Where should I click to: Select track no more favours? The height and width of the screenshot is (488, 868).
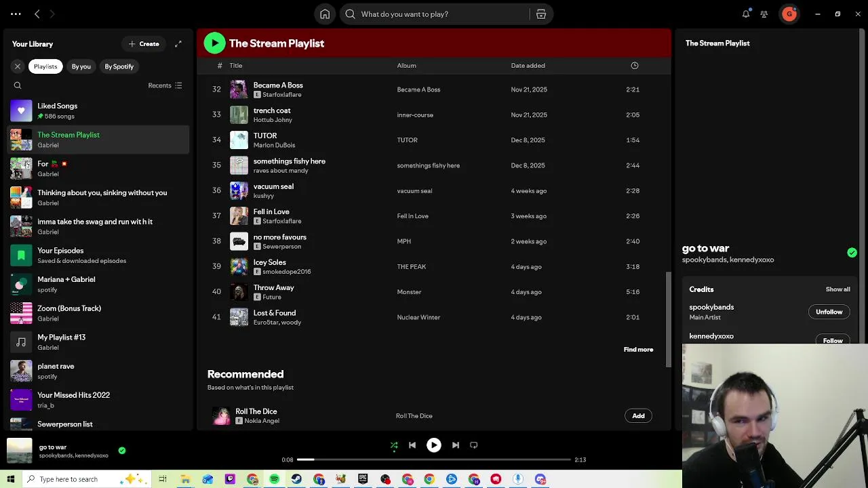(434, 241)
